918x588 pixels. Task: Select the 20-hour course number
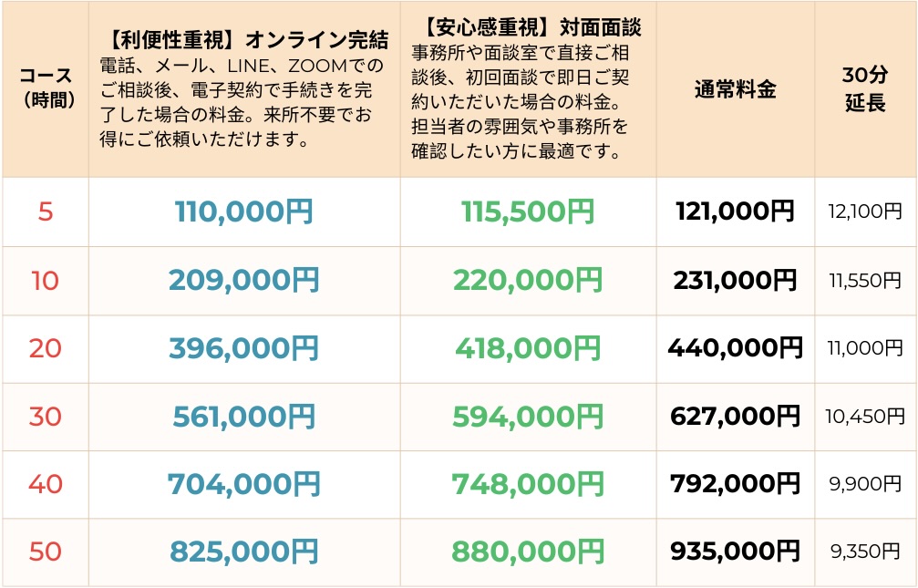[46, 348]
